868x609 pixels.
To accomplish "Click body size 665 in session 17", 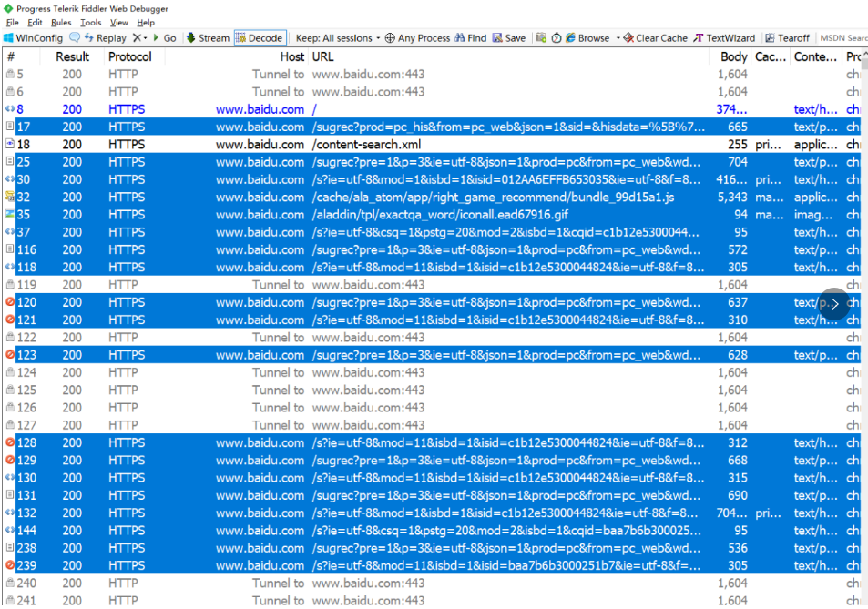I will [x=738, y=127].
